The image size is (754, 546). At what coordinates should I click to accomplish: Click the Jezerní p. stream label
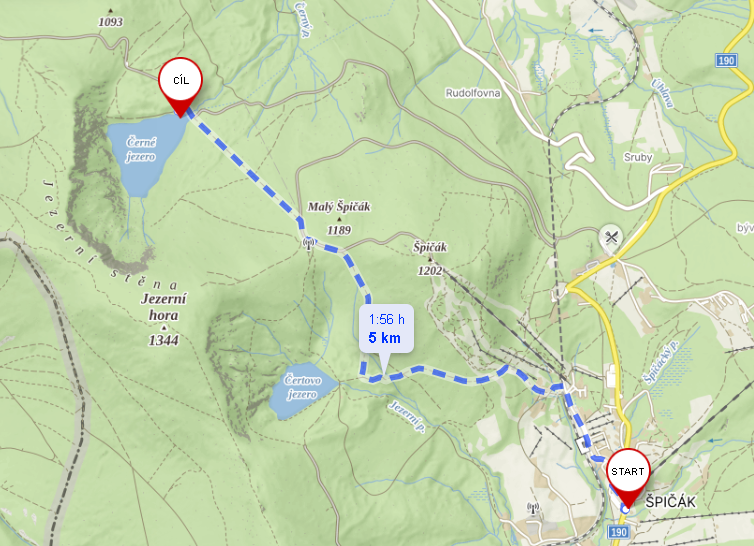407,417
